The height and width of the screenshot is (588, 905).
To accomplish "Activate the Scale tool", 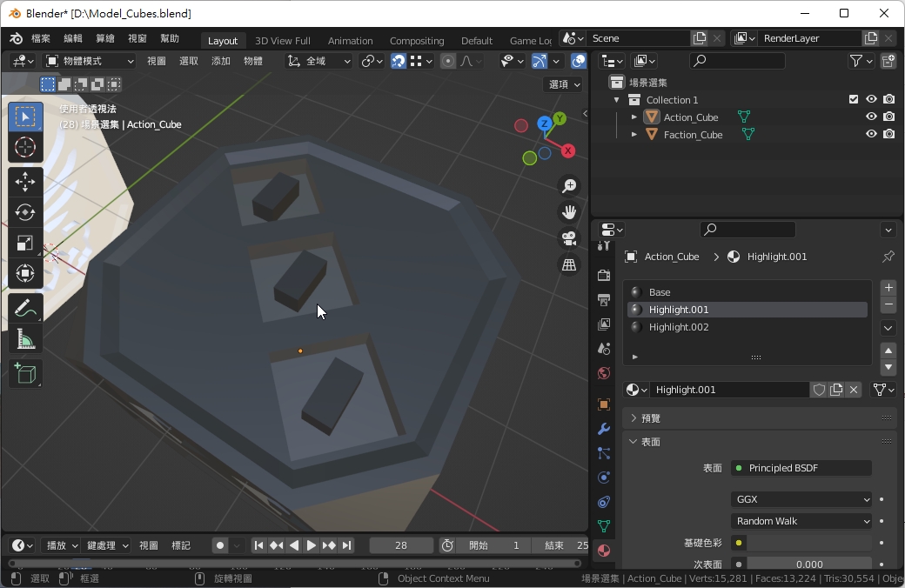I will click(25, 244).
